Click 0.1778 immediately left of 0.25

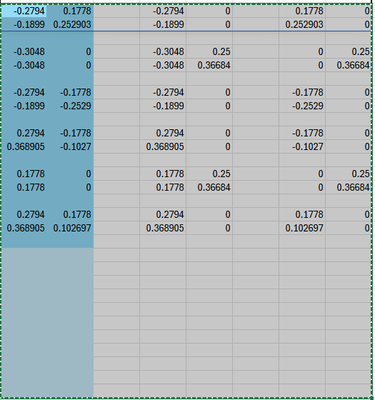point(170,174)
